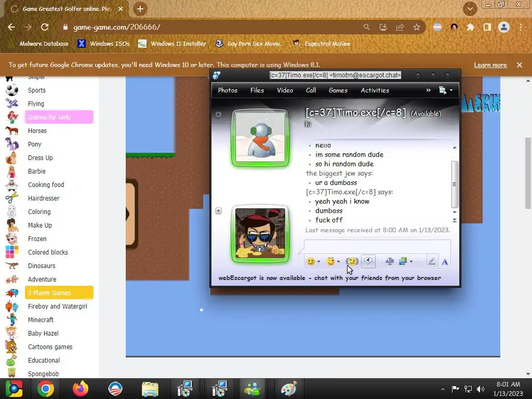Open the Espectral McGee bookmark
532x399 pixels.
coord(321,44)
